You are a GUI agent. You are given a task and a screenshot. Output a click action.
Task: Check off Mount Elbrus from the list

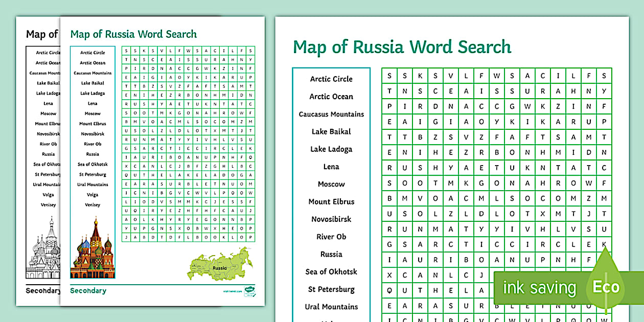pyautogui.click(x=331, y=201)
